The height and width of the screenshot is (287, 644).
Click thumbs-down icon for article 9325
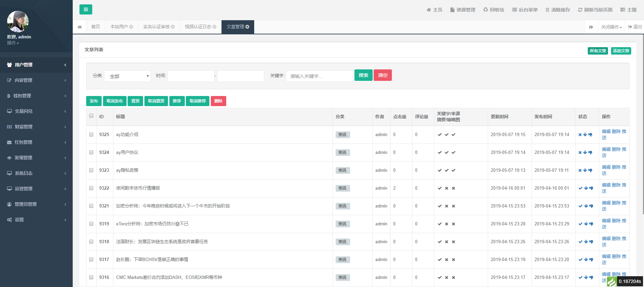(590, 135)
